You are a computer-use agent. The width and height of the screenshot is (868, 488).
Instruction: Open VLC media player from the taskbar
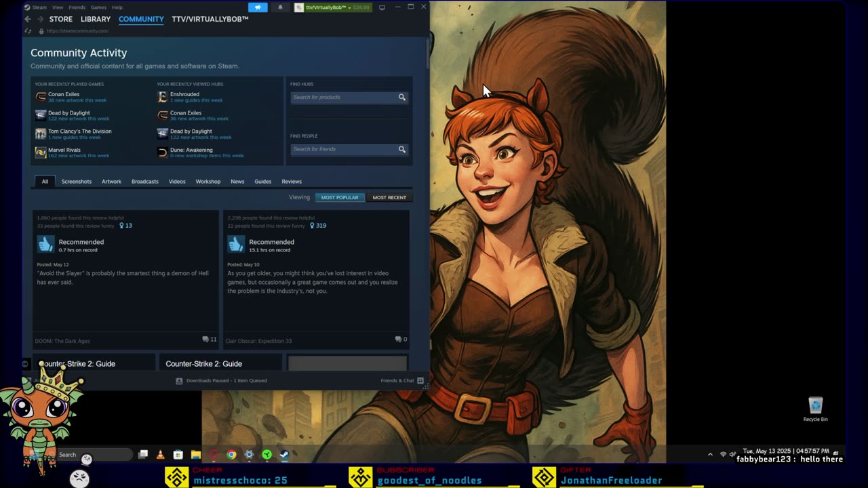pyautogui.click(x=160, y=455)
